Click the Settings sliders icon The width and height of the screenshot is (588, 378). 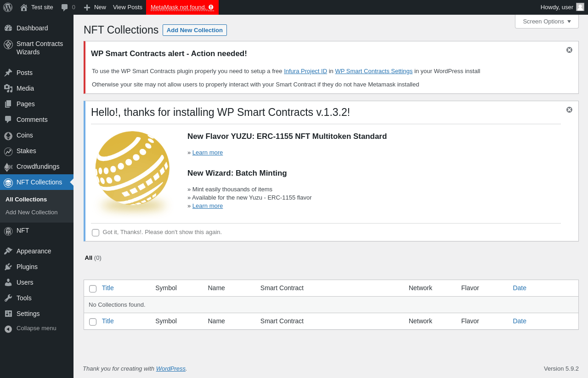pos(8,314)
